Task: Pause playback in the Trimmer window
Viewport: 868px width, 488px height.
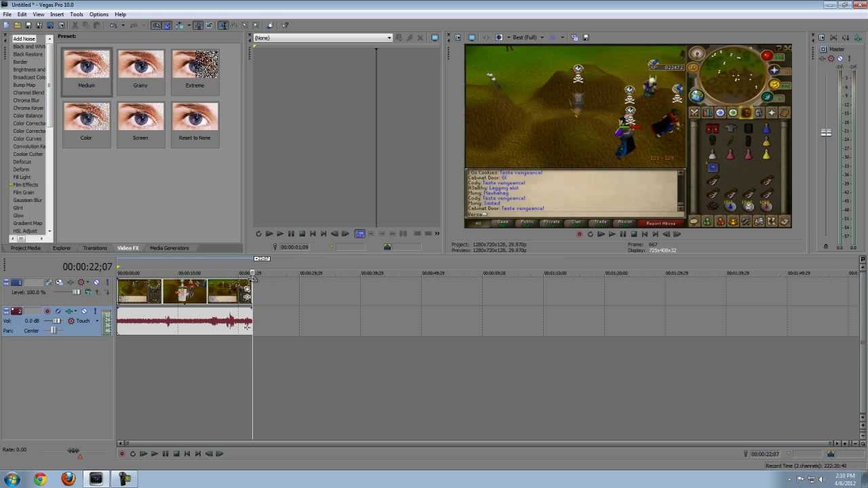Action: click(291, 233)
